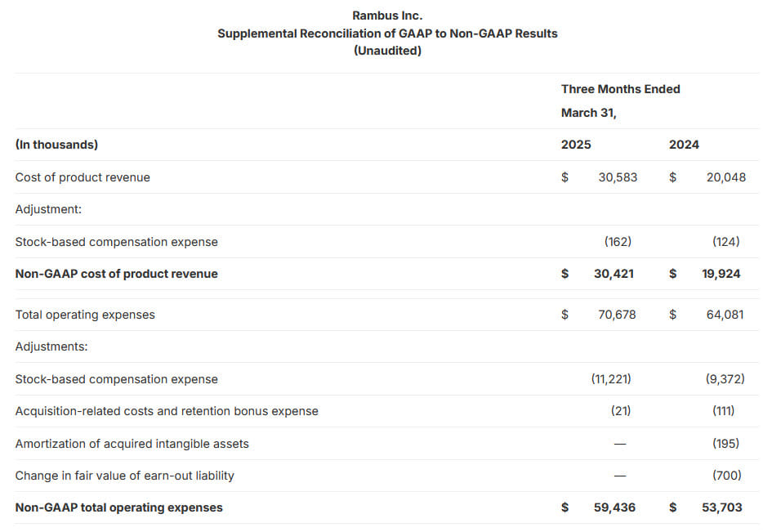Select the '2025' column header
Viewport: 763px width, 532px height.
click(x=576, y=145)
